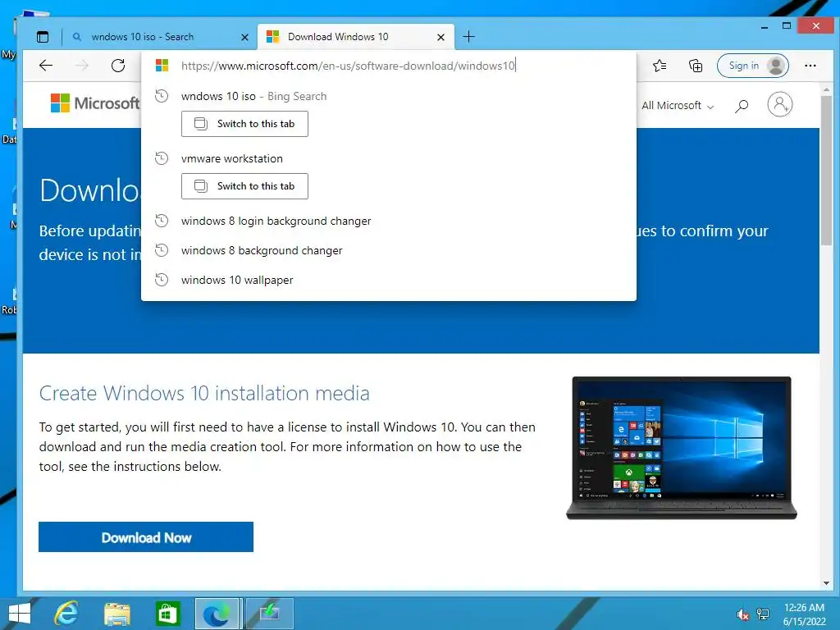Launch Internet Explorer from the taskbar
This screenshot has height=630, width=840.
pos(66,614)
